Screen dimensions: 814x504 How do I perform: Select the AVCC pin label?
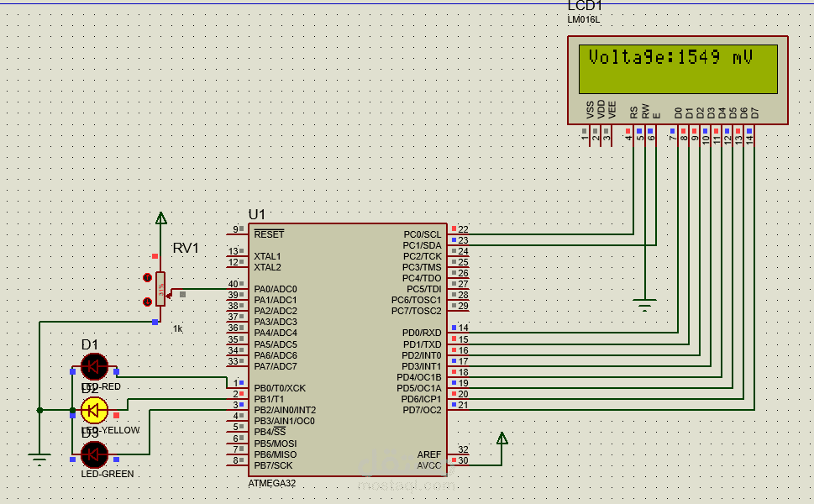tap(429, 465)
